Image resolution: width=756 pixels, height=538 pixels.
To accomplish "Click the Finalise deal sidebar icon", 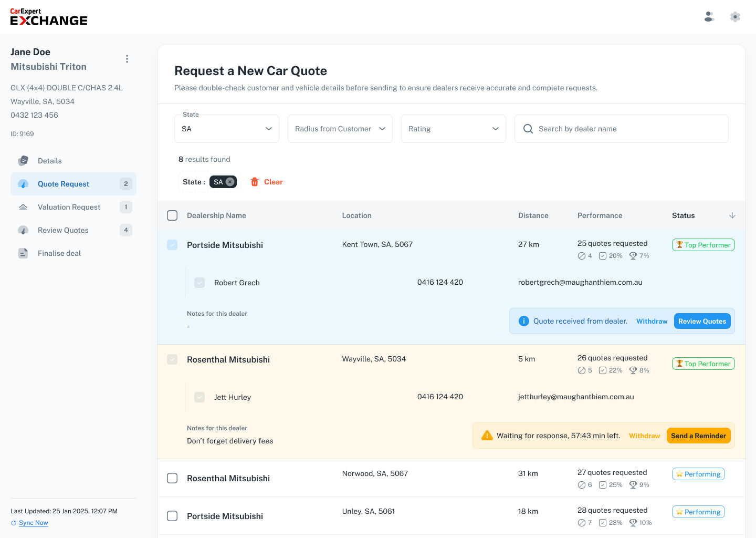I will pyautogui.click(x=23, y=253).
